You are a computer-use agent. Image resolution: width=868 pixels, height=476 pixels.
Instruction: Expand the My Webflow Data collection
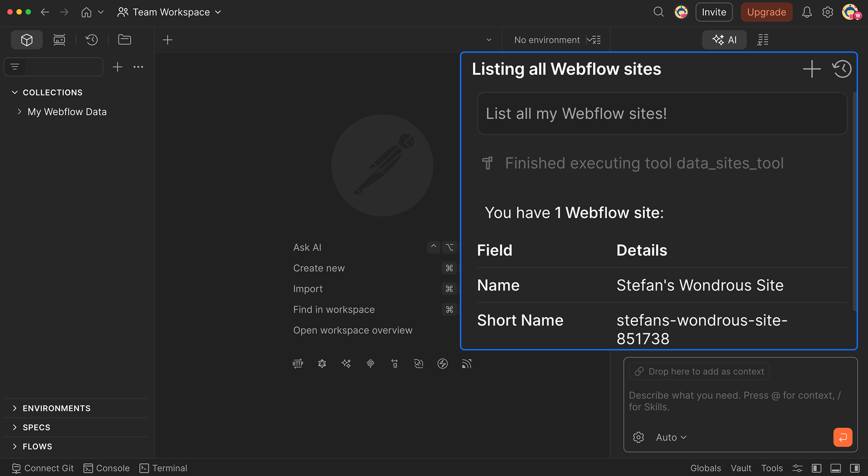(x=19, y=111)
